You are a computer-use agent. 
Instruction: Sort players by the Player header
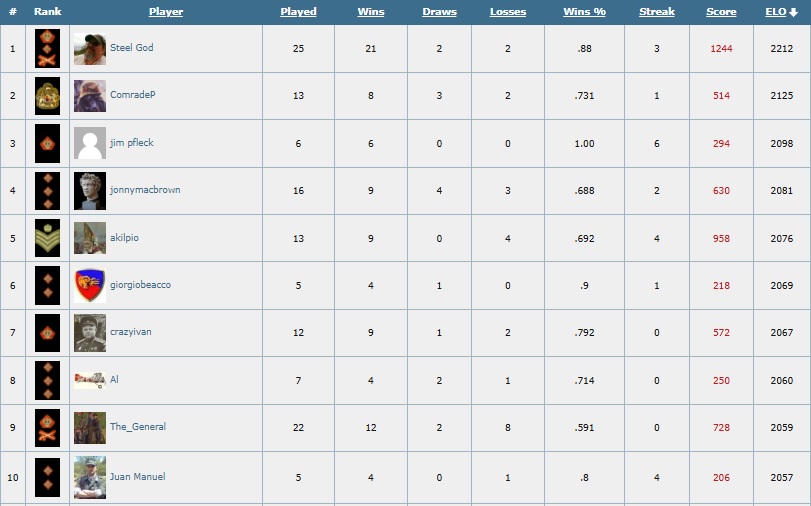166,11
